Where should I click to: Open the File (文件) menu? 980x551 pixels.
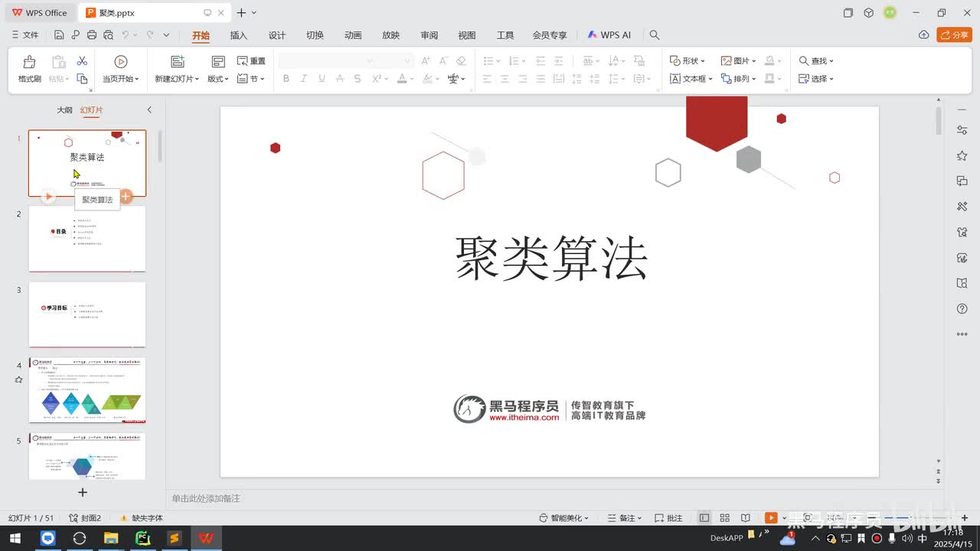(25, 35)
